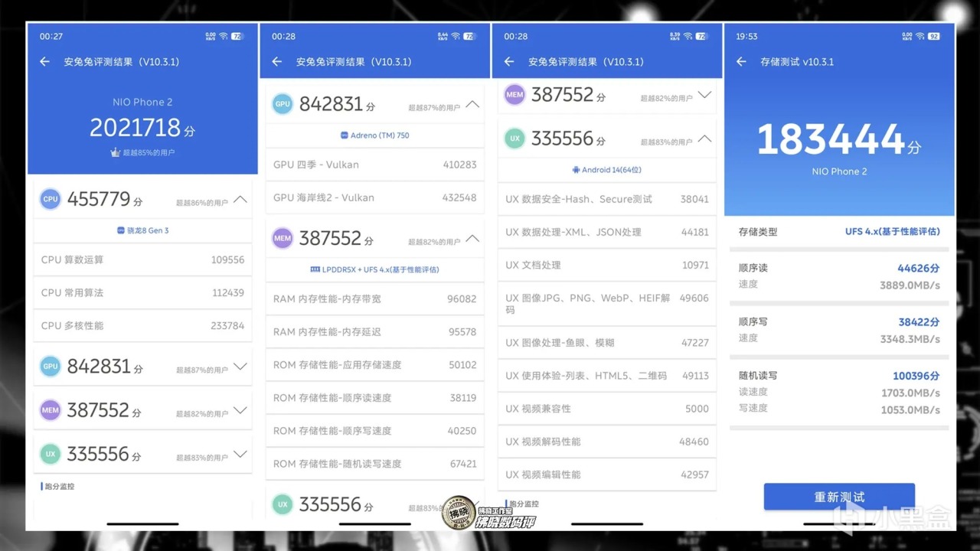Image resolution: width=980 pixels, height=551 pixels.
Task: Tap GPU badge icon above Adreno (TM) 750
Action: 283,104
